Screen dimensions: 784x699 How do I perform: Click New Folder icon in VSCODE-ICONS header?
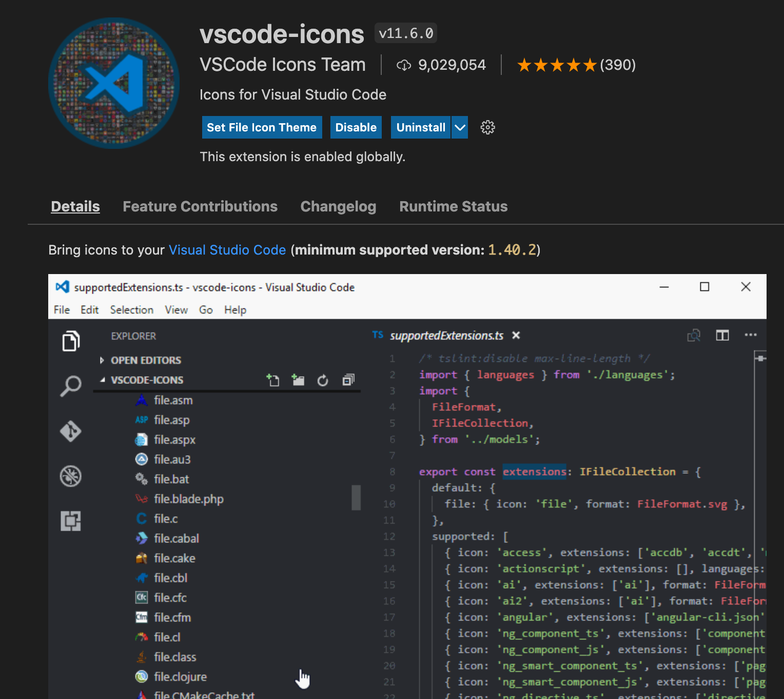click(x=298, y=380)
